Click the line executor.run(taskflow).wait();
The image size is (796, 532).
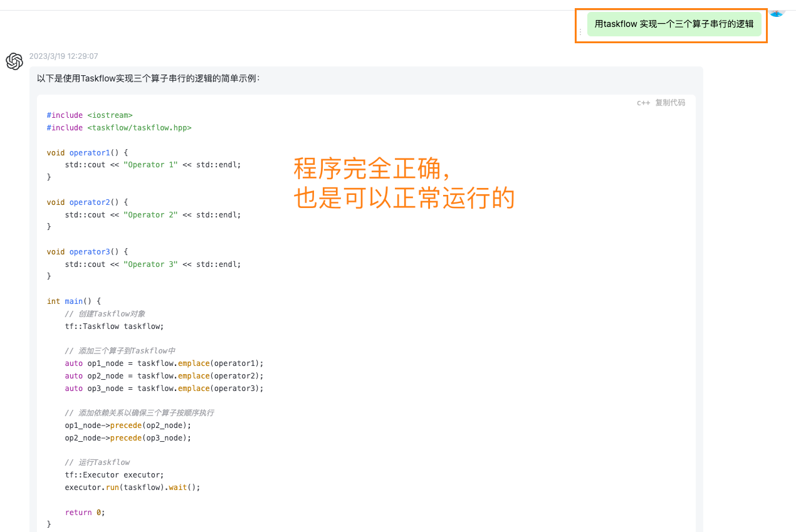tap(132, 488)
